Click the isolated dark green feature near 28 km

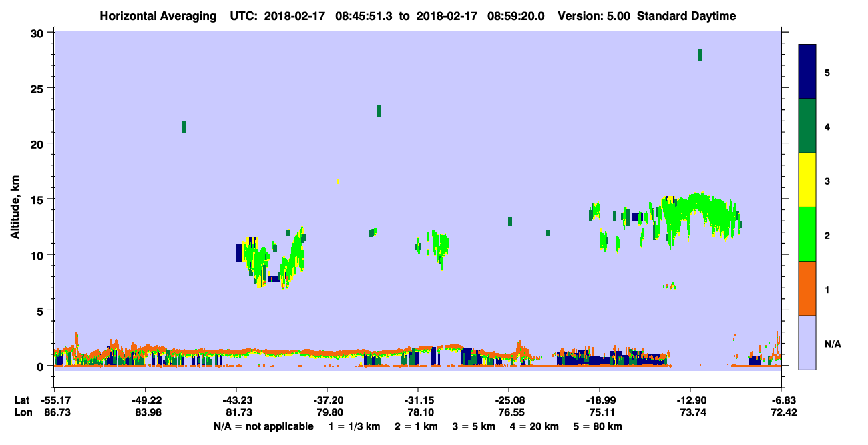tap(700, 55)
